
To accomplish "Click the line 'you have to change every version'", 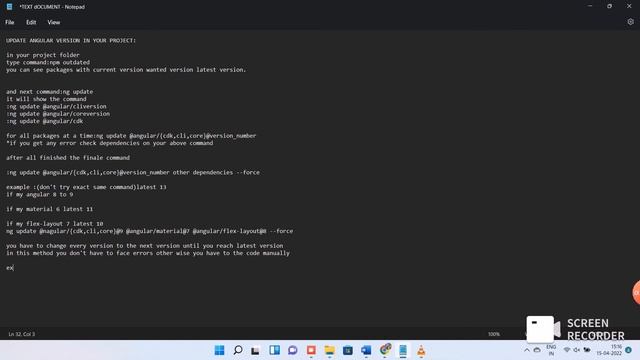I will click(144, 246).
